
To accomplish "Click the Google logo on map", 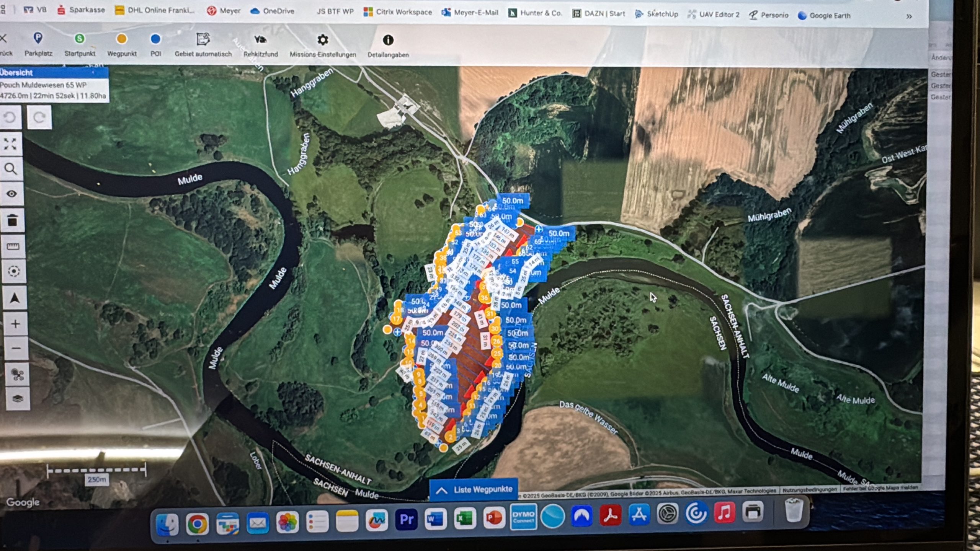I will click(x=23, y=502).
